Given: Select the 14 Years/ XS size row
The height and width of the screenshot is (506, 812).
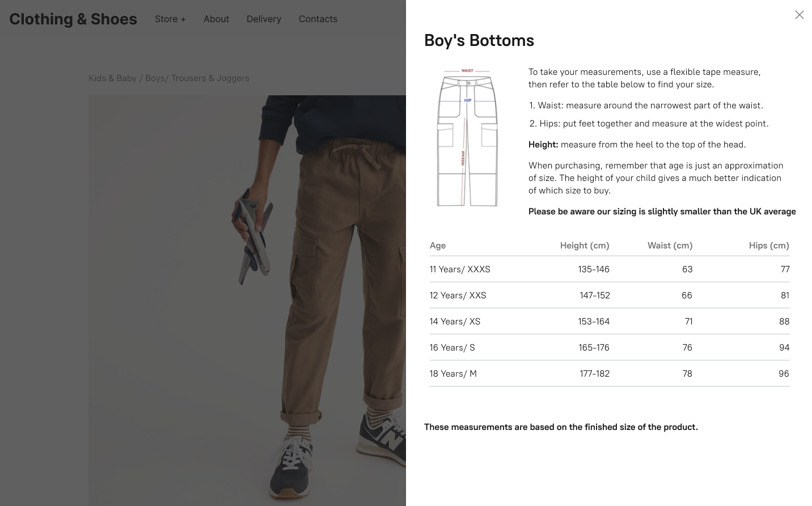Looking at the screenshot, I should tap(455, 321).
